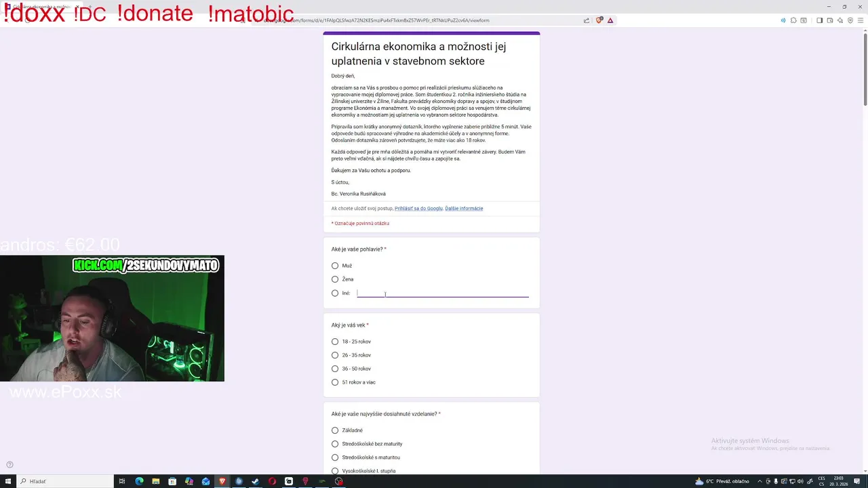Click the Iné text input field
The height and width of the screenshot is (488, 868).
(x=443, y=293)
